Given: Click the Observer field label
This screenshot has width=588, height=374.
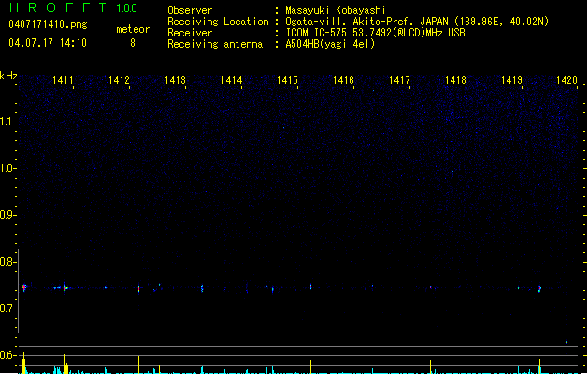Looking at the screenshot, I should [190, 10].
